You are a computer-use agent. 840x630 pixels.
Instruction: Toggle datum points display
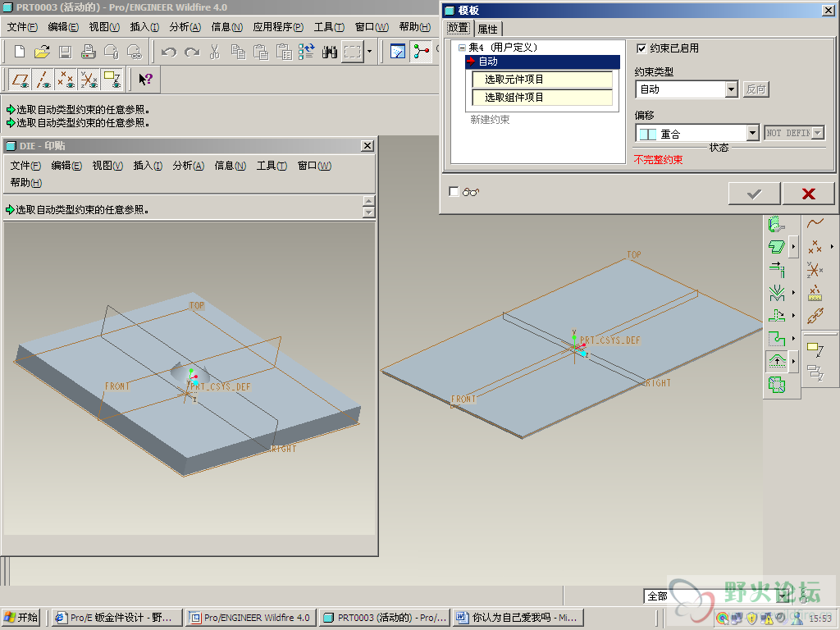point(66,80)
